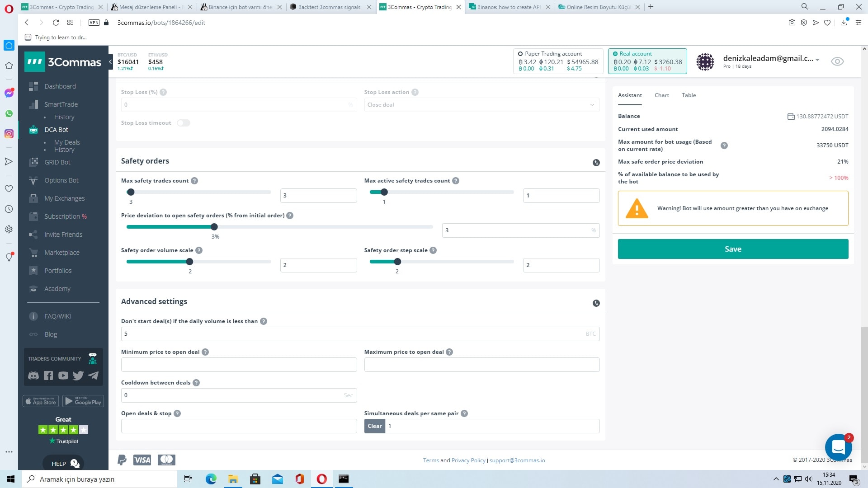Click Safety order volume scale value field

(318, 265)
